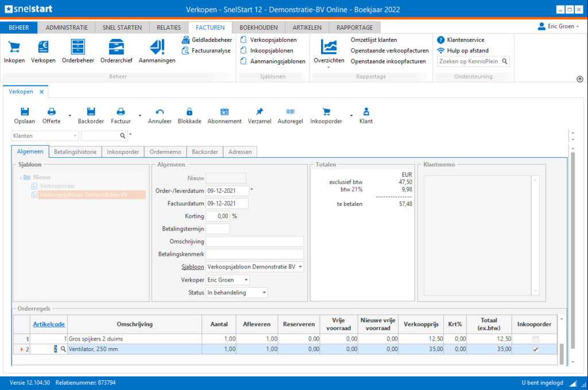Image resolution: width=588 pixels, height=390 pixels.
Task: Uncheck the Inkooporder checkbox for Ventilator row
Action: tap(535, 348)
